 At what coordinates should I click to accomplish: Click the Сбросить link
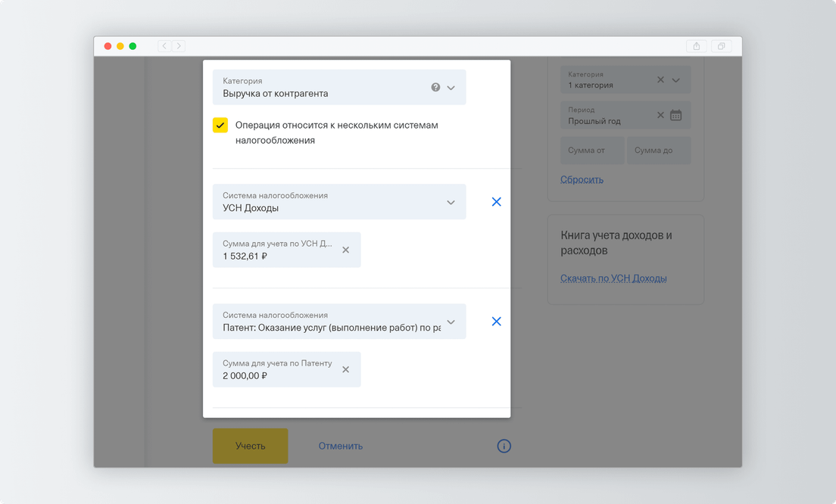(x=582, y=179)
